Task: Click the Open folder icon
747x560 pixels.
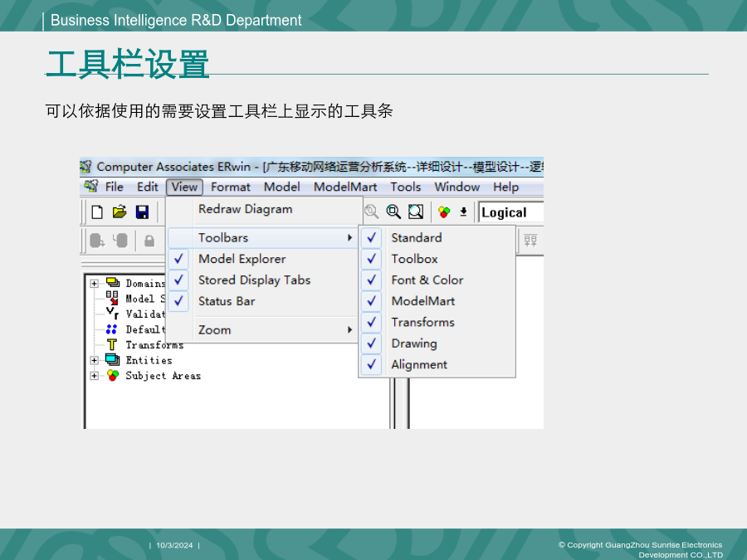Action: point(119,212)
